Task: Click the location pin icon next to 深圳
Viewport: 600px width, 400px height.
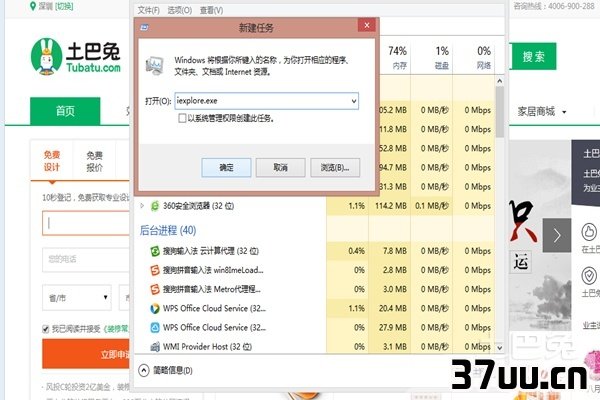Action: [x=33, y=6]
